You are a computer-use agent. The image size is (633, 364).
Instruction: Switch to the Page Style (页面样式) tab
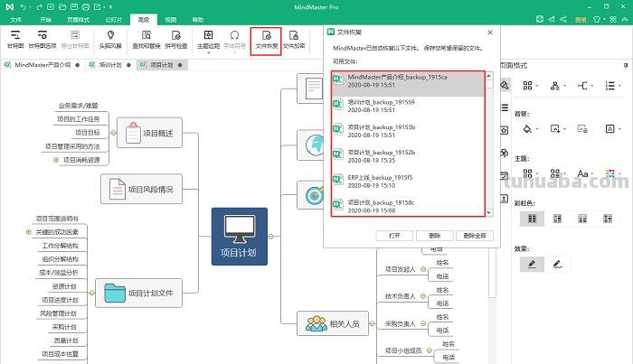[x=79, y=19]
